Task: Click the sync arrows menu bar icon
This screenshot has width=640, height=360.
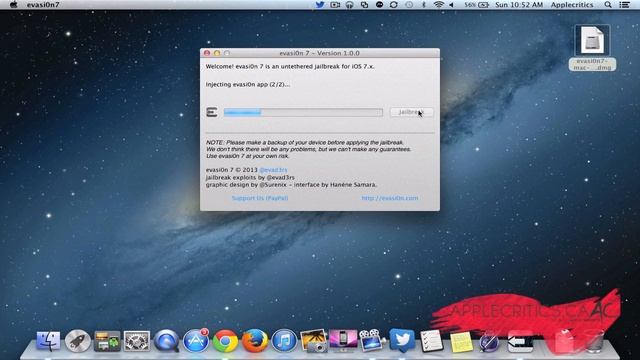Action: click(393, 4)
